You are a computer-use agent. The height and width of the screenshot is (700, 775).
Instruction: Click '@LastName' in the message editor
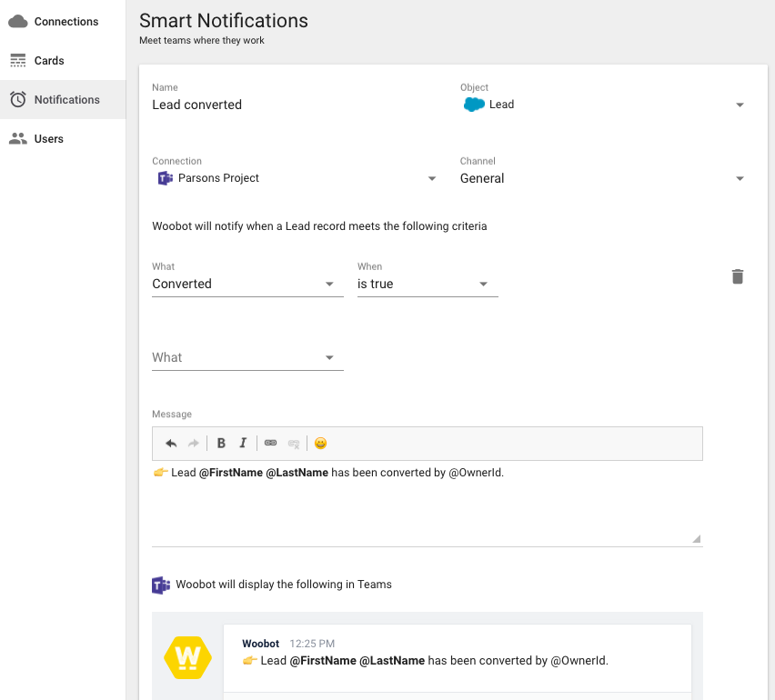click(x=297, y=473)
